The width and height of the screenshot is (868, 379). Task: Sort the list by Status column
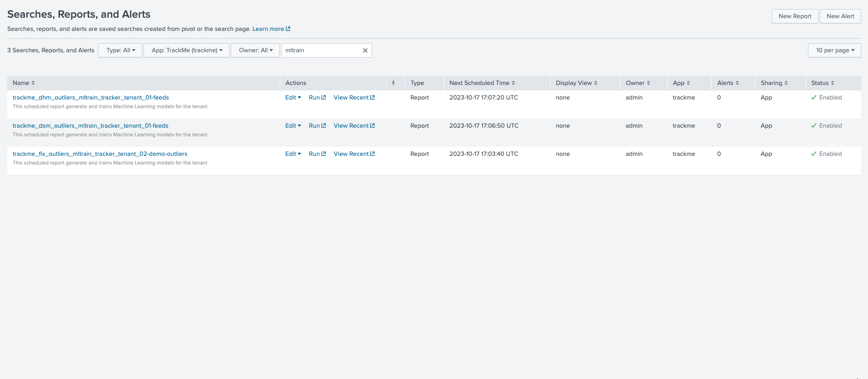coord(823,83)
